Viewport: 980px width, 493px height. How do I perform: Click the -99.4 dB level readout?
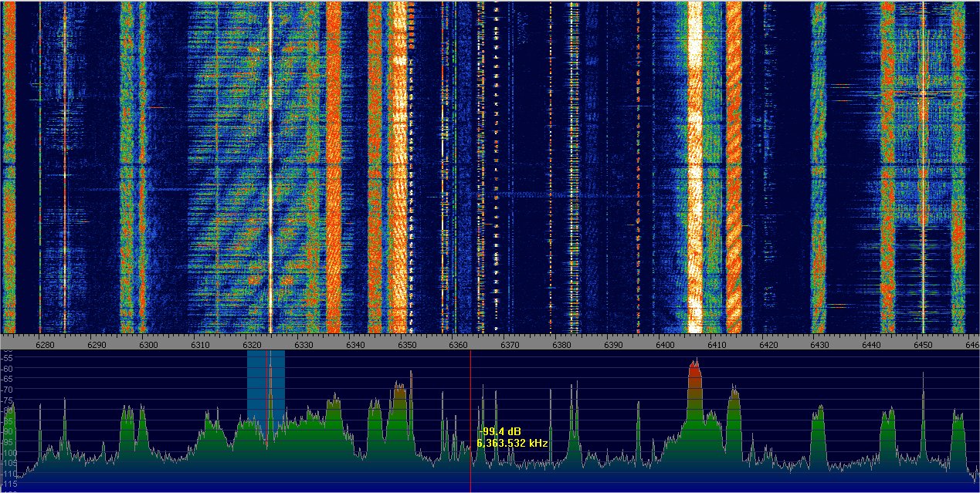501,431
